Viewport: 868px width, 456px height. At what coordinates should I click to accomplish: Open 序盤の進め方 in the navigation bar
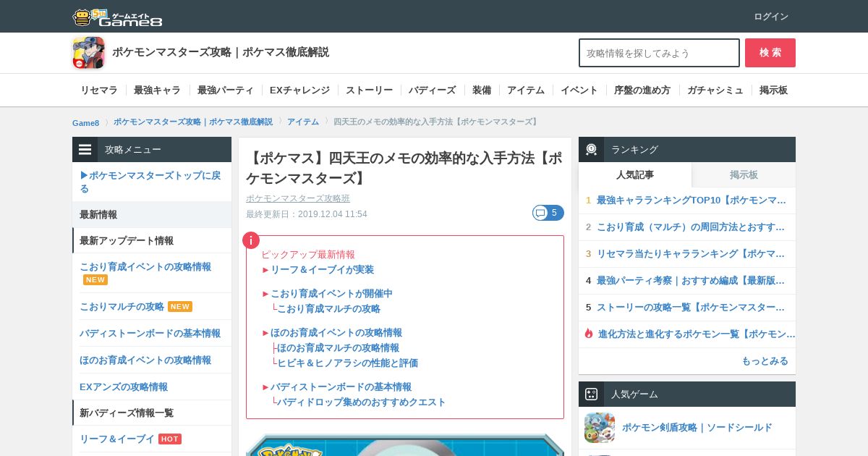coord(642,90)
